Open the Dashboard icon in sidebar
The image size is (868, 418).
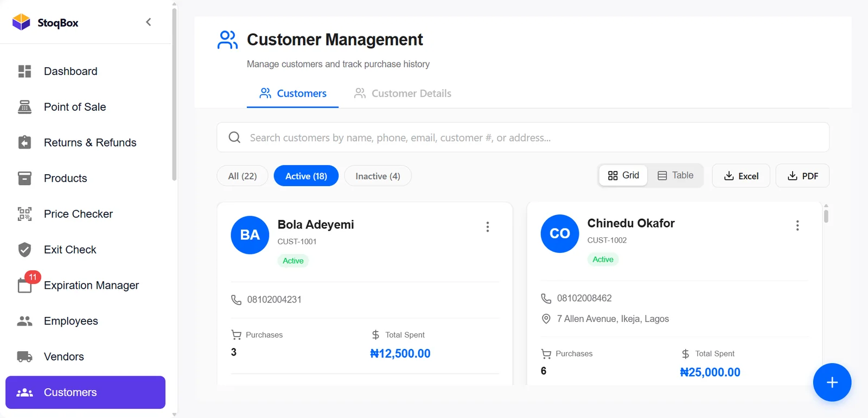click(24, 71)
